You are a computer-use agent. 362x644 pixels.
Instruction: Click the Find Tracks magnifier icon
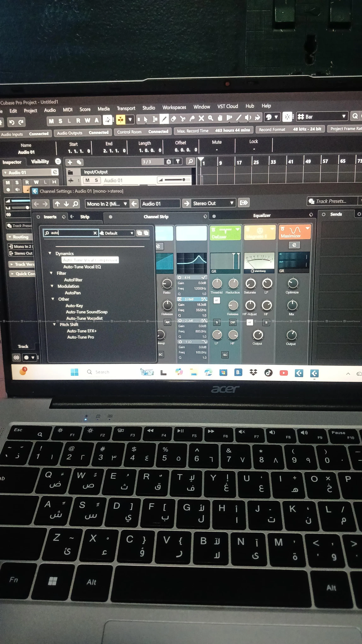190,161
